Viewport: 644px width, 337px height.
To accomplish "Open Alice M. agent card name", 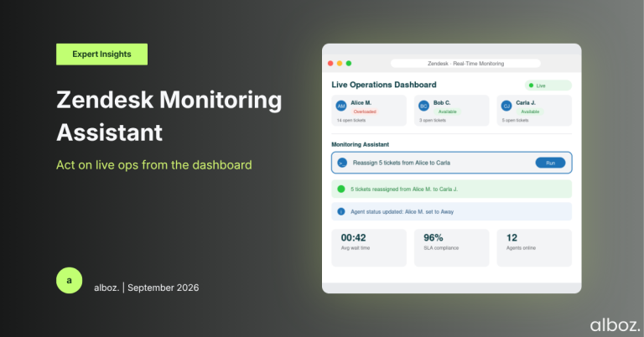I will tap(361, 102).
